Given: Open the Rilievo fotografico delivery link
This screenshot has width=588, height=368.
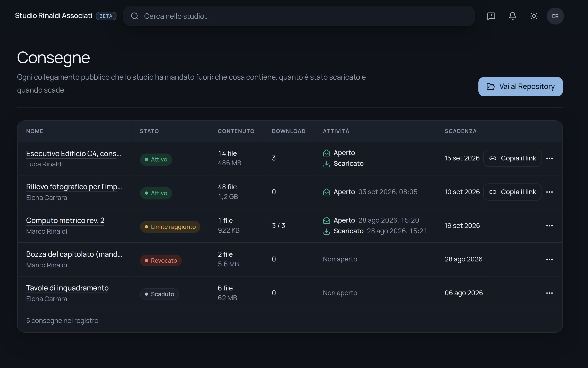Looking at the screenshot, I should [74, 187].
